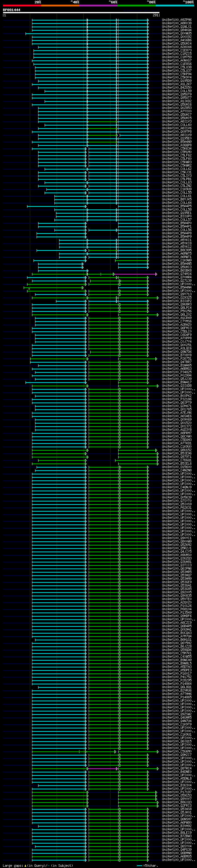Click label UniRef100_O29325

click(x=177, y=297)
